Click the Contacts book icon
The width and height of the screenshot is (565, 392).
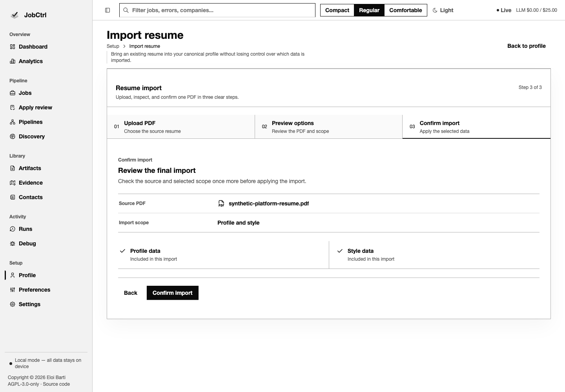(x=13, y=197)
